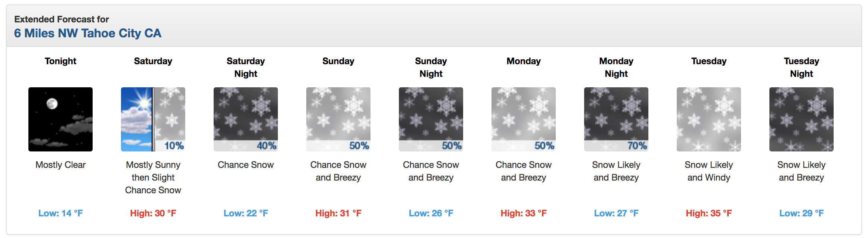868x238 pixels.
Task: Click the Snow Likely and Windy text
Action: pyautogui.click(x=709, y=171)
